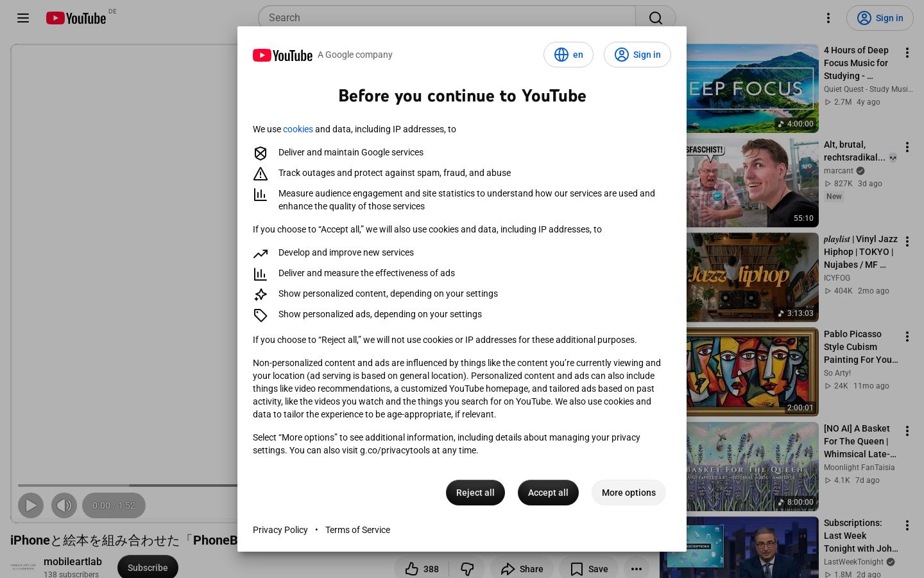Click the 'Moonlight FanTaisia' channel name
This screenshot has height=578, width=924.
click(859, 468)
